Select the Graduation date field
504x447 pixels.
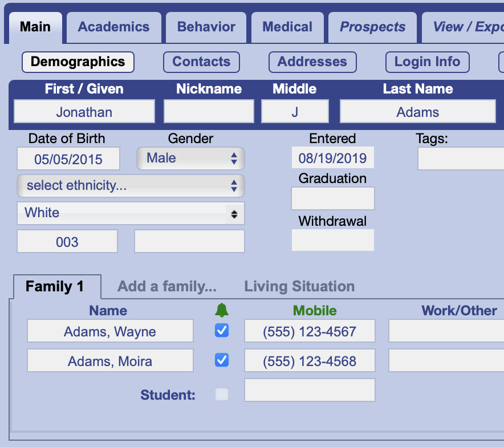pos(333,199)
